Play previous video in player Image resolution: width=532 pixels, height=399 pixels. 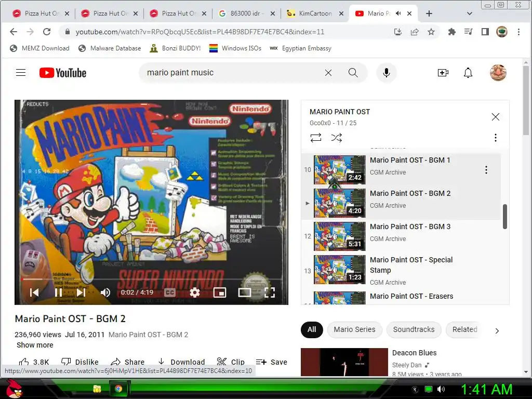34,292
